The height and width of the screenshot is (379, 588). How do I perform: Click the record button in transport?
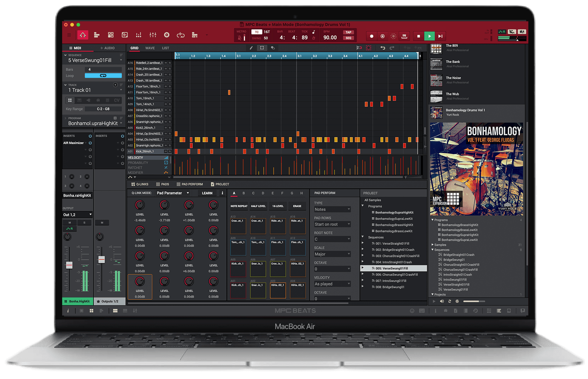(x=372, y=36)
